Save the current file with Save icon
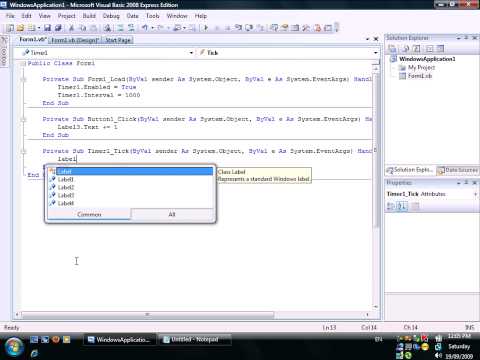The height and width of the screenshot is (360, 480). click(x=48, y=28)
